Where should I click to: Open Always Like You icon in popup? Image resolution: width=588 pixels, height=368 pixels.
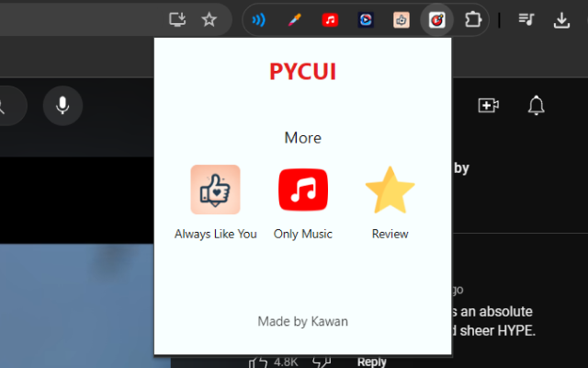[x=215, y=190]
